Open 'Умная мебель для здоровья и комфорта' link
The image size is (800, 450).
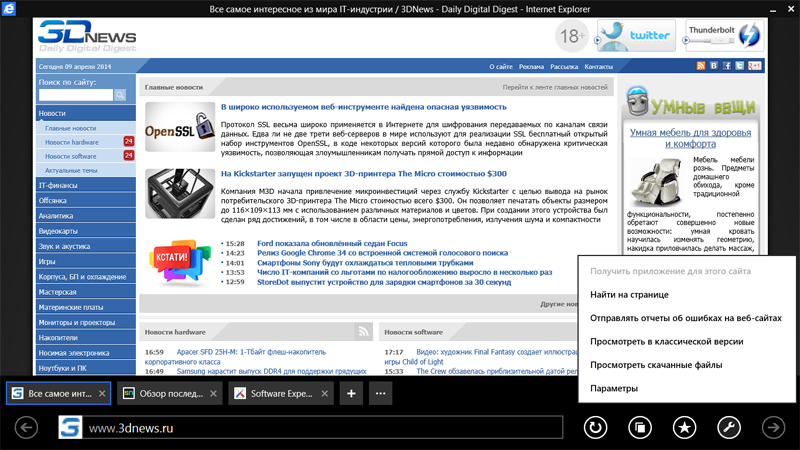[x=690, y=138]
